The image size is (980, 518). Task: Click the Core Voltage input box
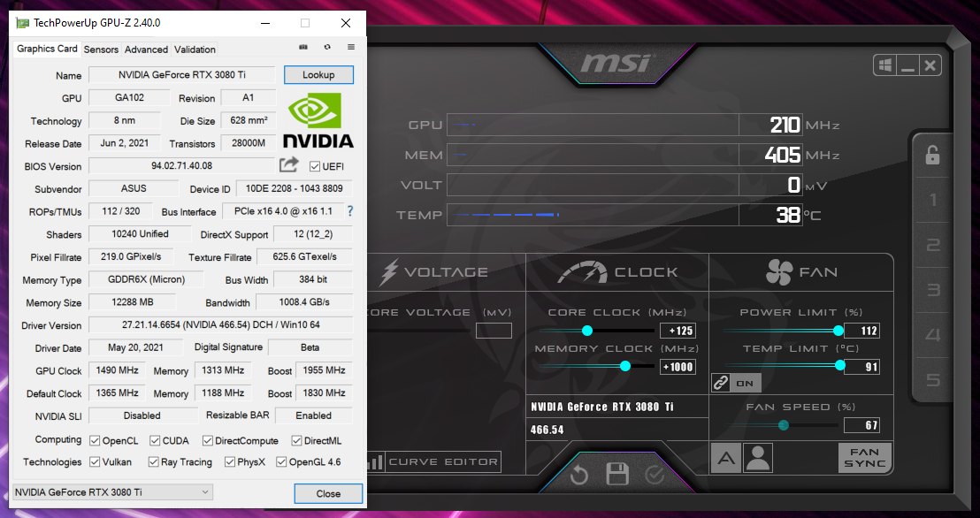point(494,331)
